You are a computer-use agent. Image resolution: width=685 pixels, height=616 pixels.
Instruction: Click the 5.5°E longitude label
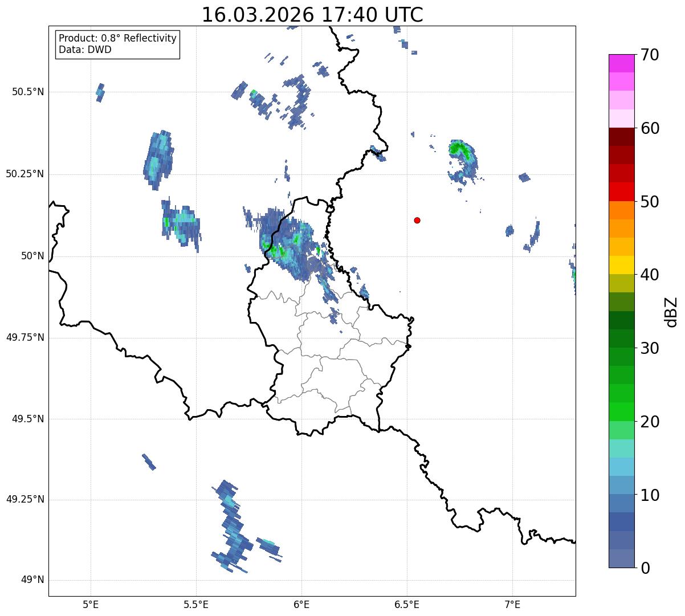pyautogui.click(x=196, y=604)
